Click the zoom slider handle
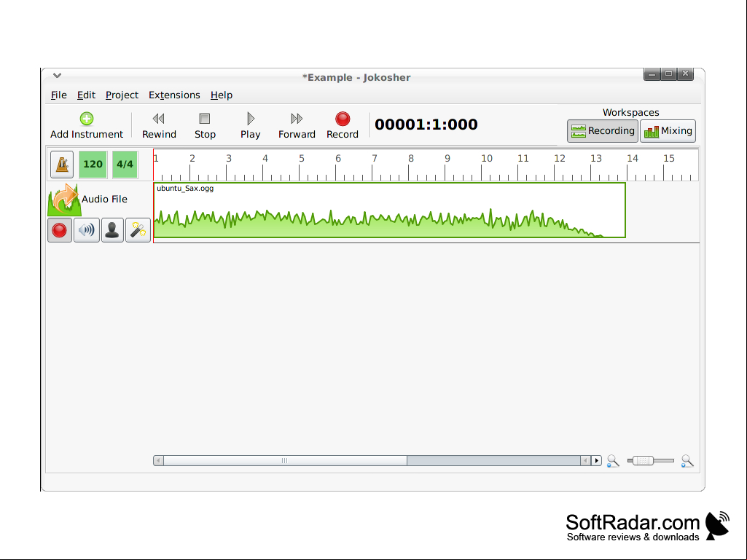The height and width of the screenshot is (560, 747). tap(643, 460)
